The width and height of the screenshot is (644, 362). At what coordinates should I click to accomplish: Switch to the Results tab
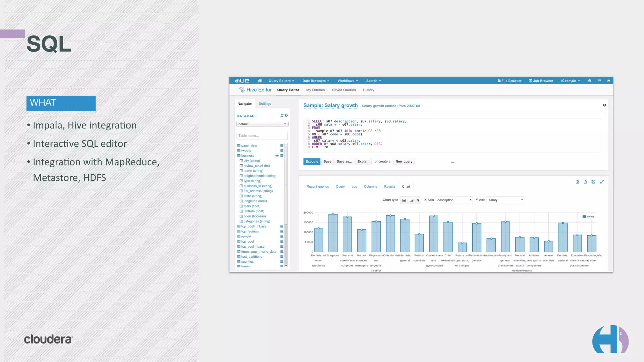point(390,187)
